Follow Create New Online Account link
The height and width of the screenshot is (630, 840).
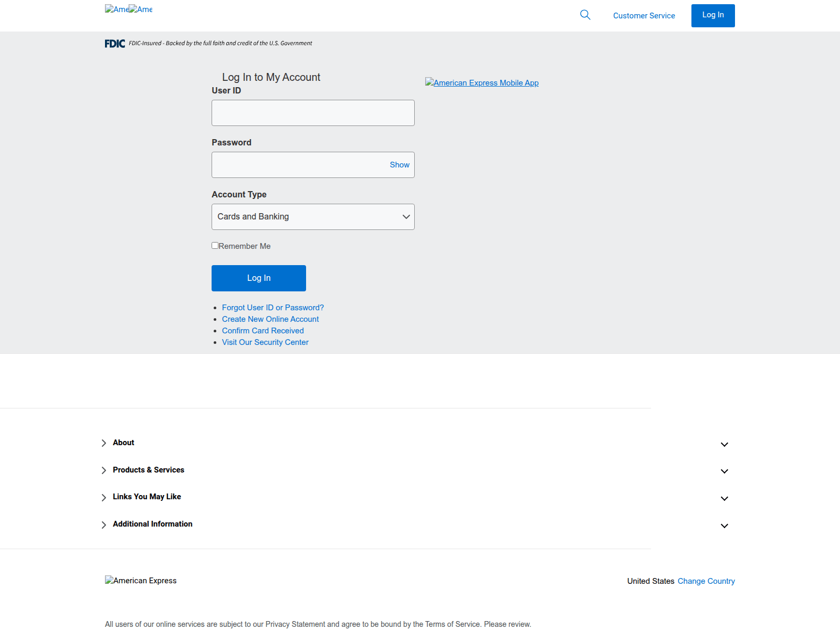(270, 319)
